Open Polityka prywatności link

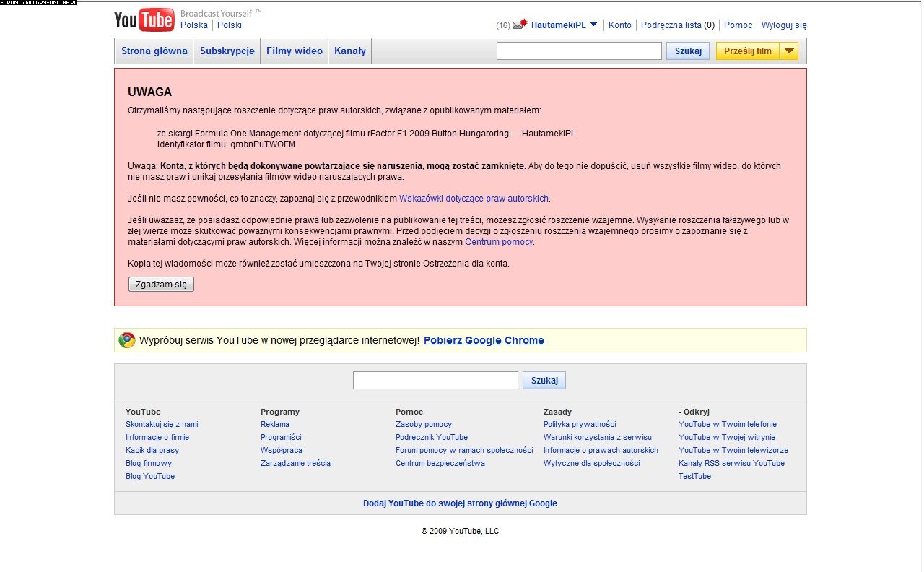(x=580, y=424)
